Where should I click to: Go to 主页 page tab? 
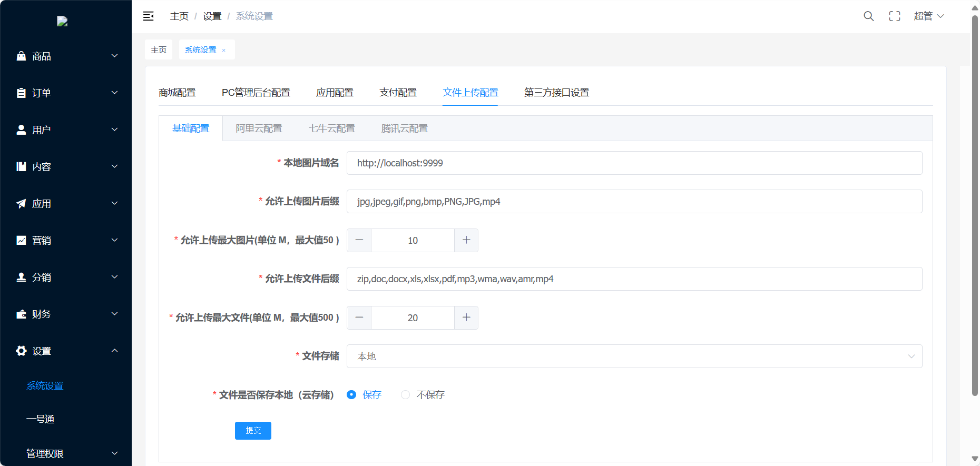(x=159, y=49)
